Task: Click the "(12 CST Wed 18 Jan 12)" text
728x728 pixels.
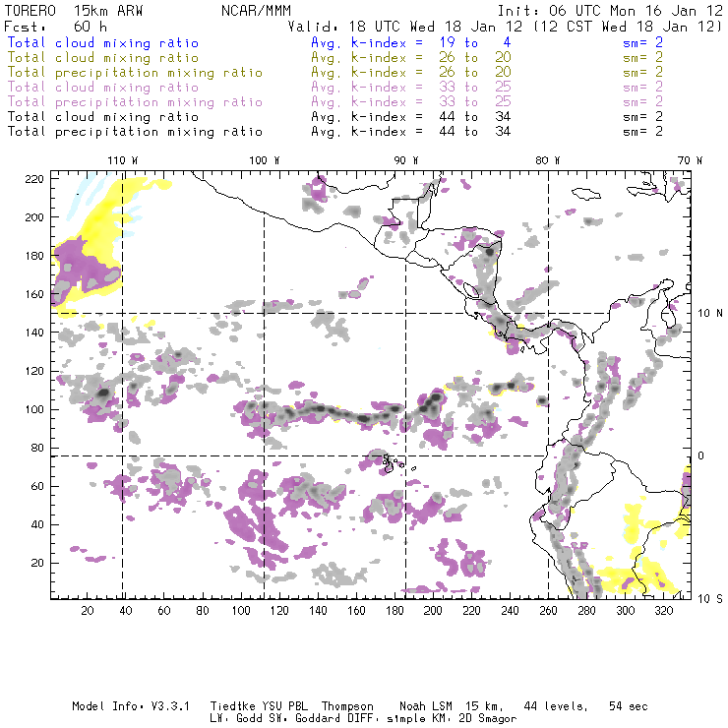Action: click(629, 27)
